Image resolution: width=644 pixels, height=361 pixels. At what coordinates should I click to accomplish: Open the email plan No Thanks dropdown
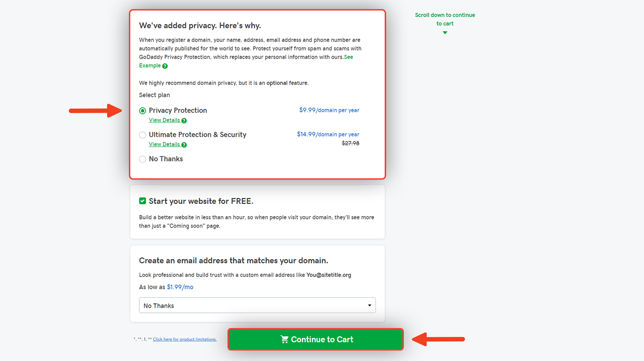coord(257,305)
